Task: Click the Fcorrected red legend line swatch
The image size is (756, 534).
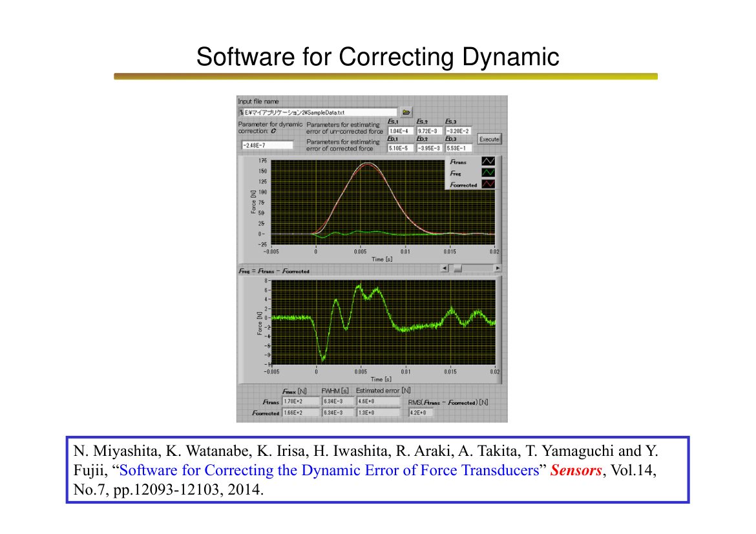Action: (x=488, y=184)
